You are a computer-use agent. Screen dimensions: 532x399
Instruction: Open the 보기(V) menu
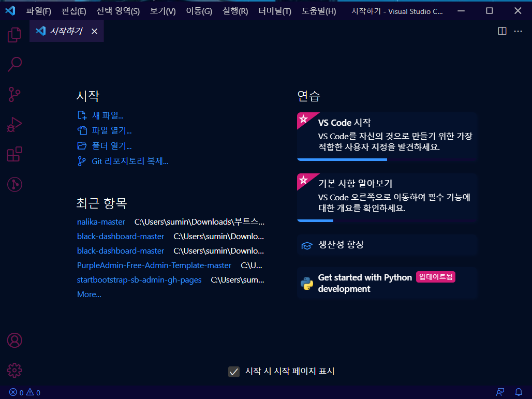pos(163,11)
